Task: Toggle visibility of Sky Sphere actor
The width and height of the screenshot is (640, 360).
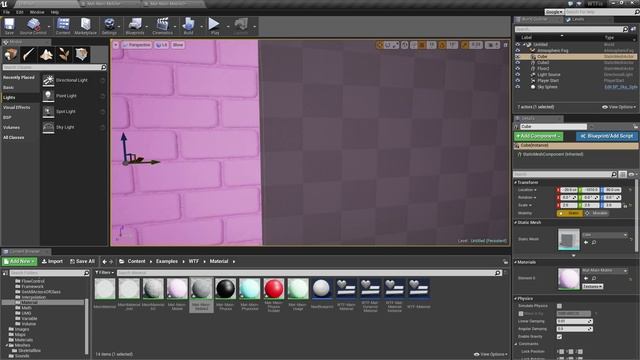Action: 518,87
